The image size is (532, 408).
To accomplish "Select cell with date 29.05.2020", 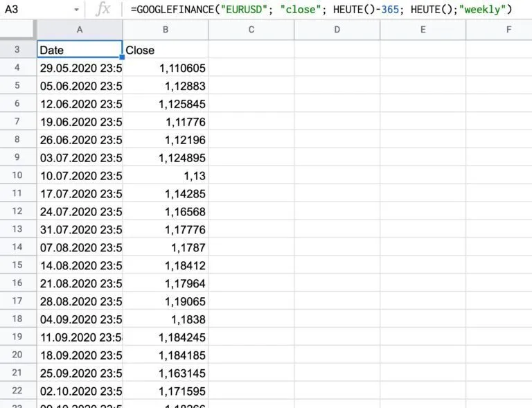I will (x=80, y=67).
